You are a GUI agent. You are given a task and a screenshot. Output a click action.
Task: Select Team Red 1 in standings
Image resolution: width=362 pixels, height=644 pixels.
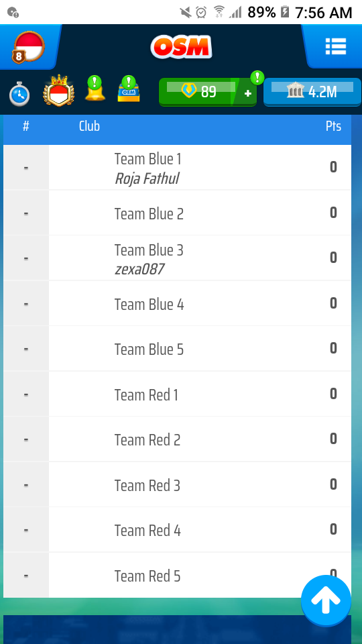click(x=177, y=394)
